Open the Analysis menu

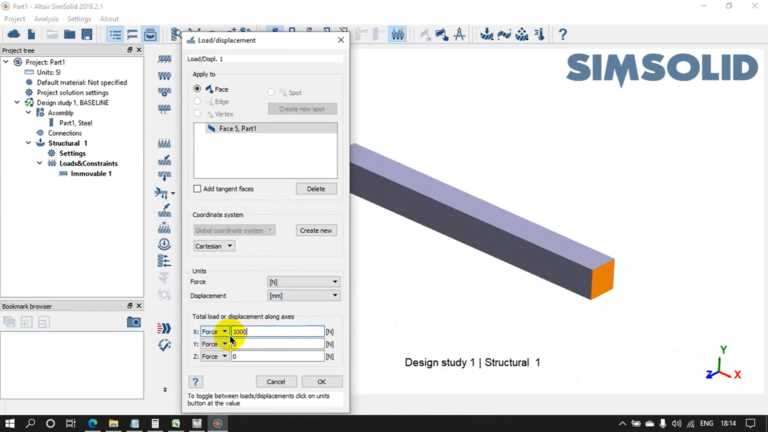[x=46, y=19]
